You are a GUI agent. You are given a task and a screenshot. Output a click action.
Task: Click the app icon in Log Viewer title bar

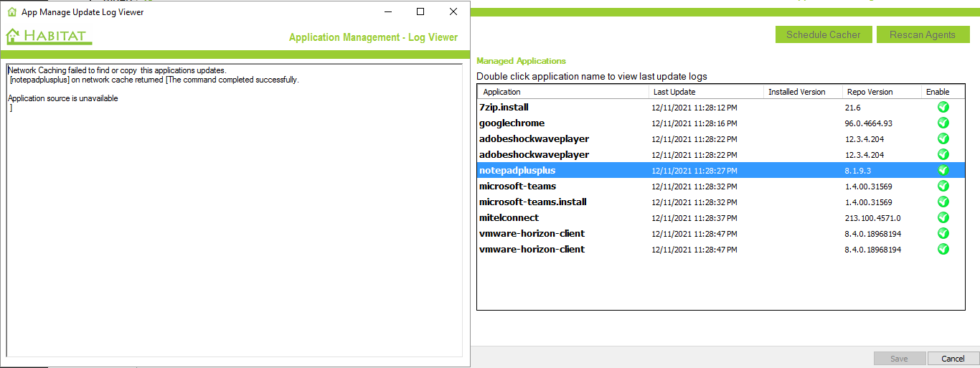point(11,12)
